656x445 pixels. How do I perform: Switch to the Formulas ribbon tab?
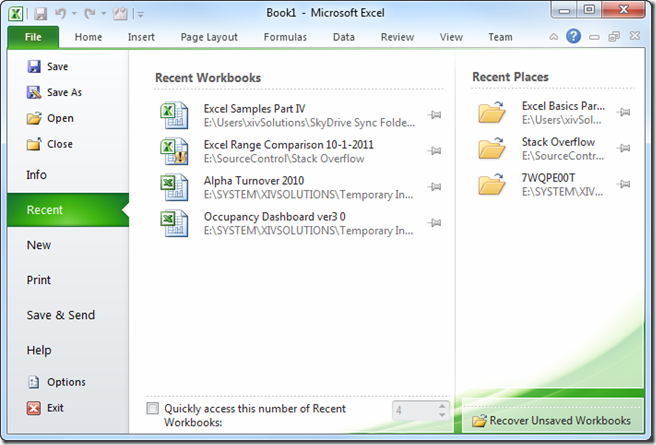tap(285, 37)
